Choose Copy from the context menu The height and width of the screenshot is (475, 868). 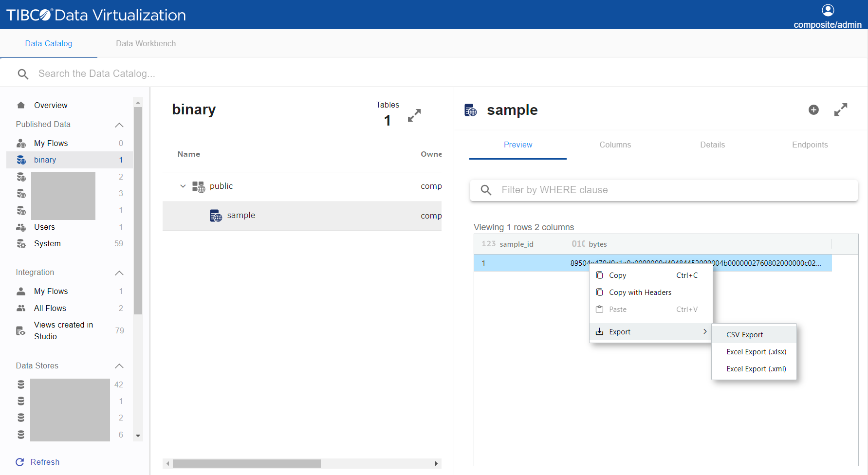(x=651, y=275)
